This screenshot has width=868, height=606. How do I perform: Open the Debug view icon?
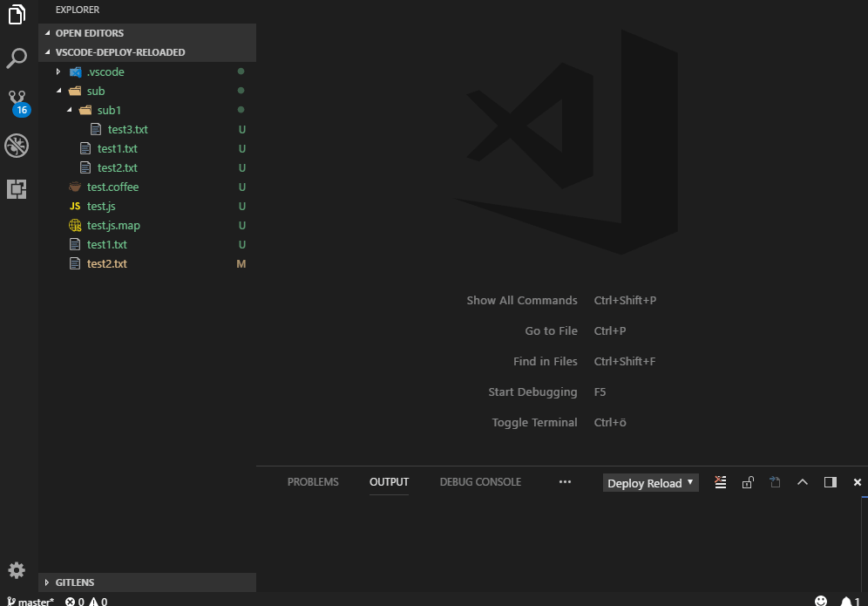tap(17, 146)
